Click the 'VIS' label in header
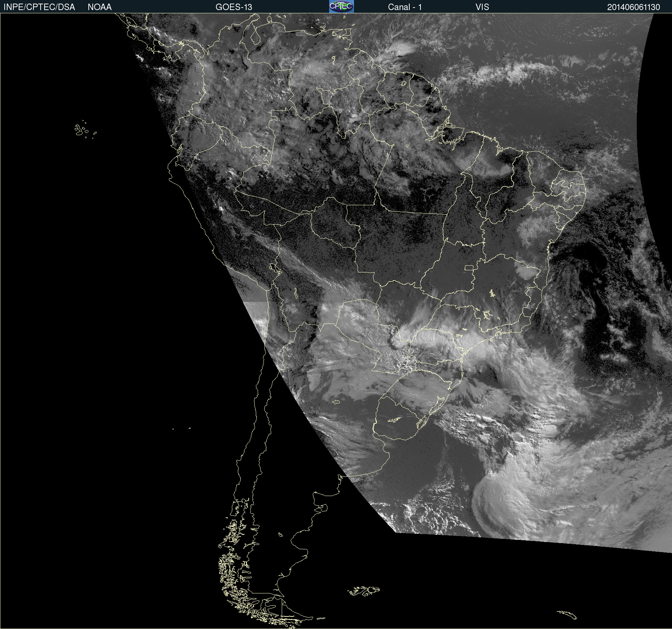The height and width of the screenshot is (629, 672). [482, 7]
